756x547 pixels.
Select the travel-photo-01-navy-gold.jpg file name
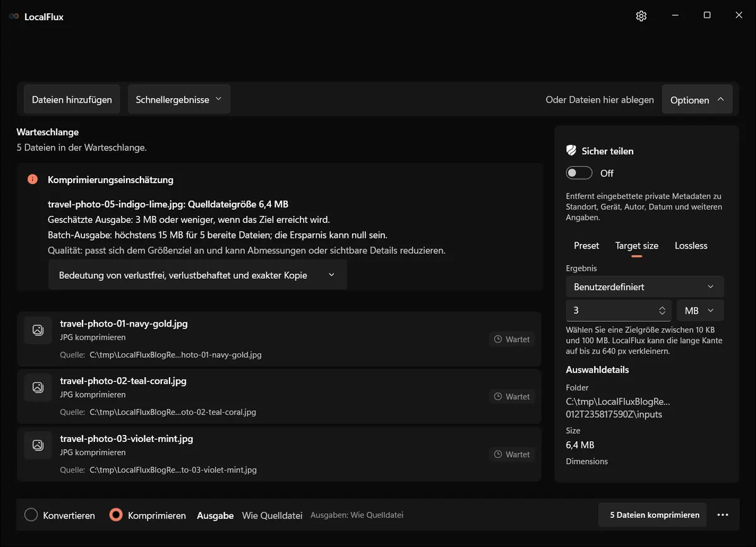click(123, 324)
